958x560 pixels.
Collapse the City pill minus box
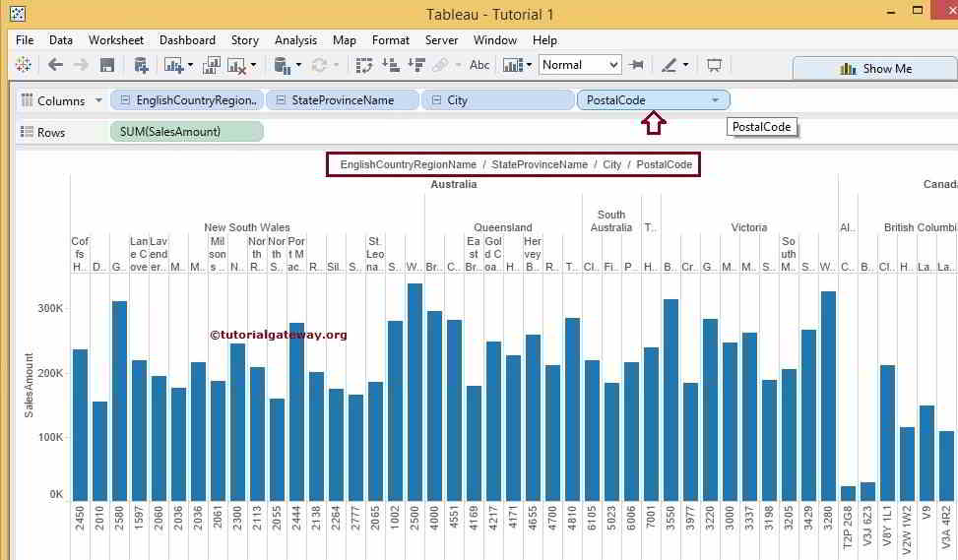(436, 100)
